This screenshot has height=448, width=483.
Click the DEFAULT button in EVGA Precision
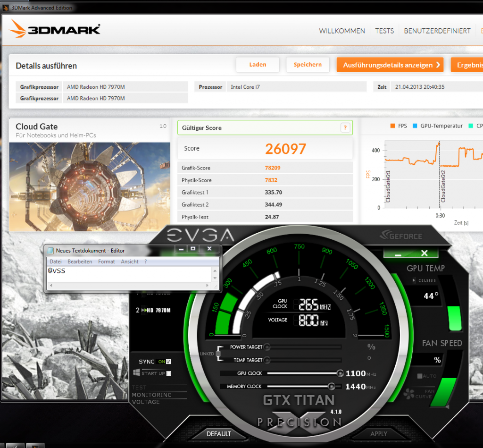tap(219, 434)
